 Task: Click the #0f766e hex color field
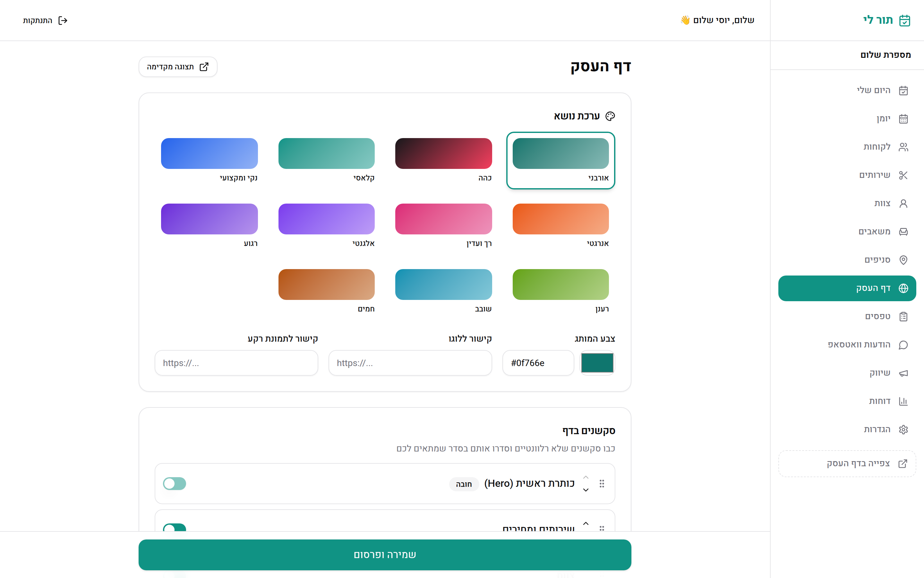pos(538,363)
